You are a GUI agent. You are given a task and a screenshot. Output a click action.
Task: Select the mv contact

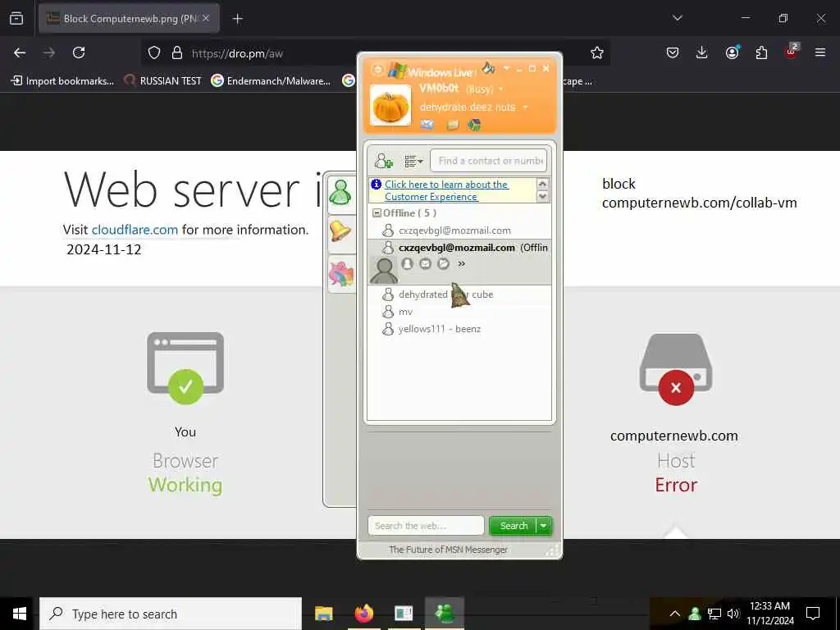click(405, 312)
